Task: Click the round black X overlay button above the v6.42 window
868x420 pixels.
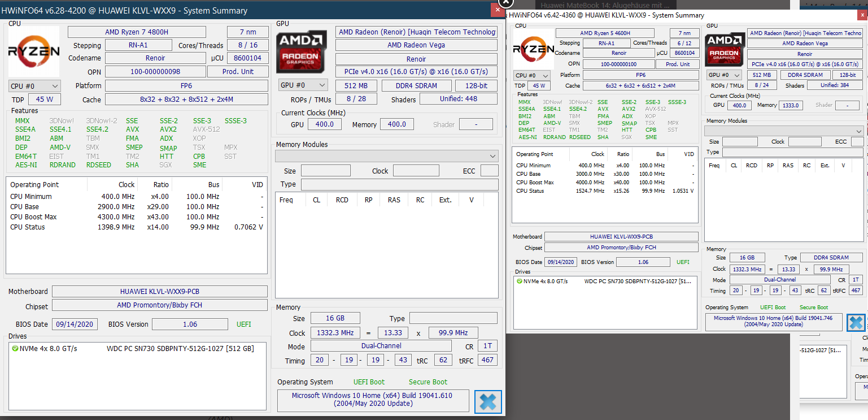Action: pos(505,2)
